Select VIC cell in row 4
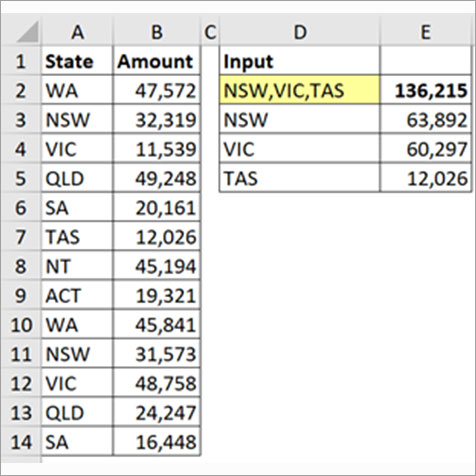476x476 pixels. [77, 149]
